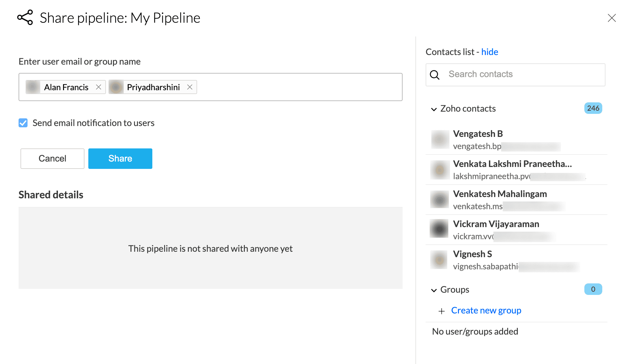633x364 pixels.
Task: Click Vengatesh B's avatar thumbnail
Action: (x=440, y=139)
